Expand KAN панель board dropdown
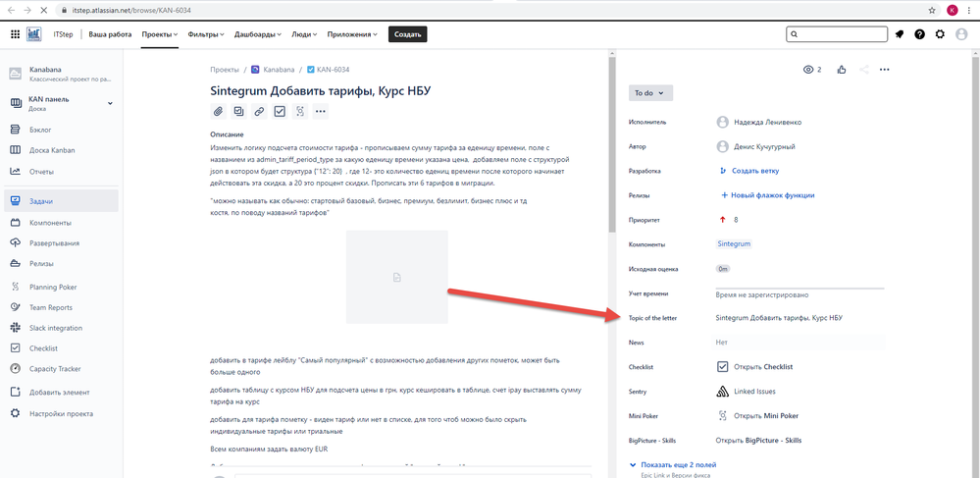The width and height of the screenshot is (980, 478). (x=110, y=103)
